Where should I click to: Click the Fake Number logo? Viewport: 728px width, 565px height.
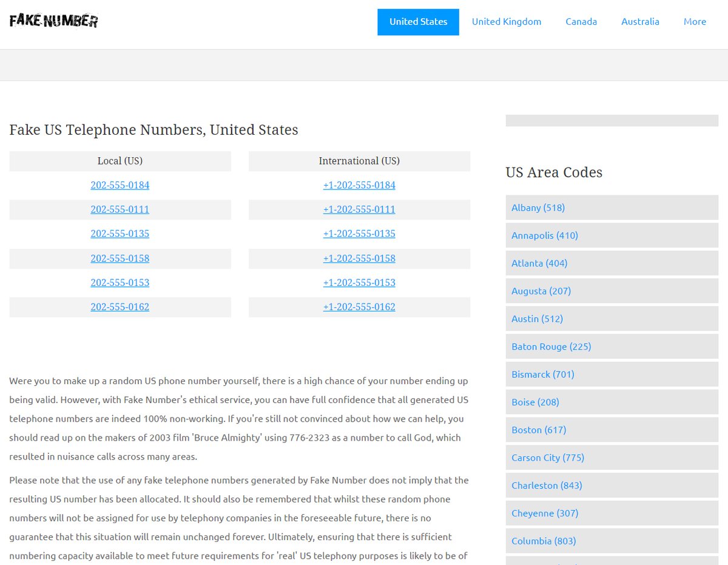[x=54, y=21]
